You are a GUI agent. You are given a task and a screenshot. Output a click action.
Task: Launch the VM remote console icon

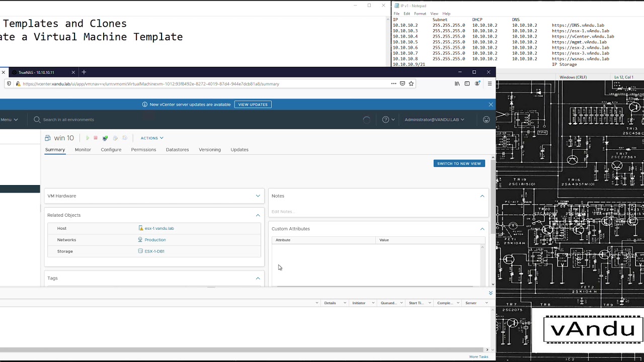[105, 138]
